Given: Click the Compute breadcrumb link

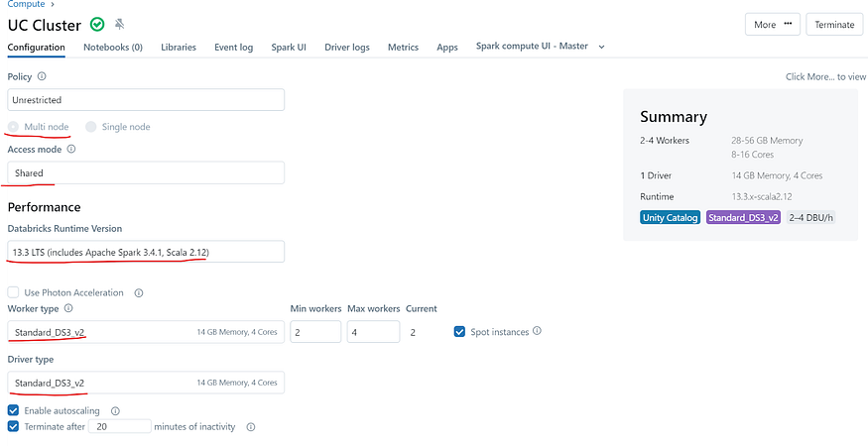Looking at the screenshot, I should click(26, 4).
